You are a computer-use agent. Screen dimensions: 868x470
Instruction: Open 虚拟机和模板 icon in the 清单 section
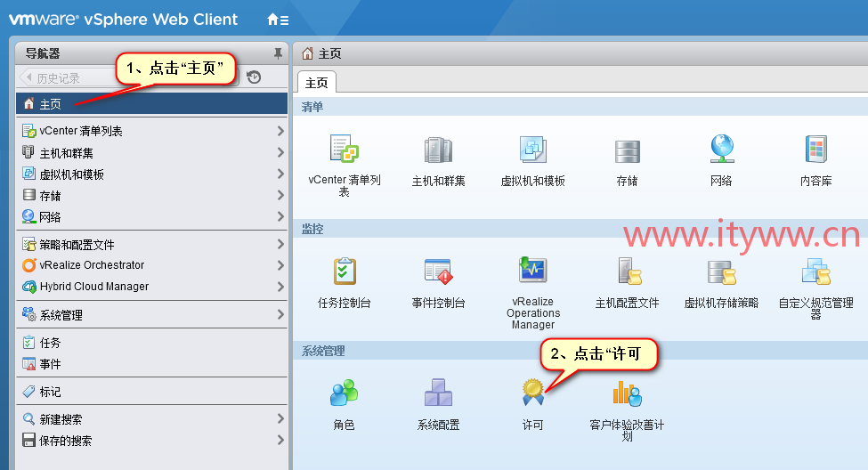(x=533, y=149)
